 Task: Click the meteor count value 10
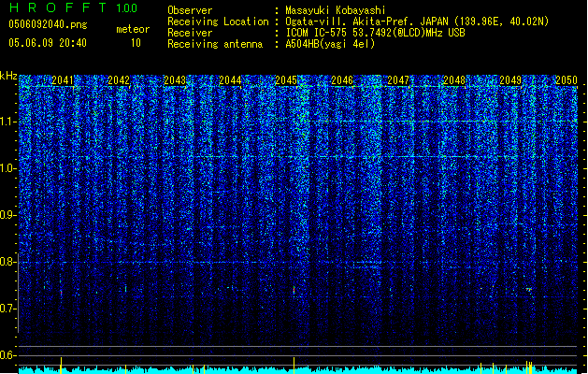coord(136,43)
